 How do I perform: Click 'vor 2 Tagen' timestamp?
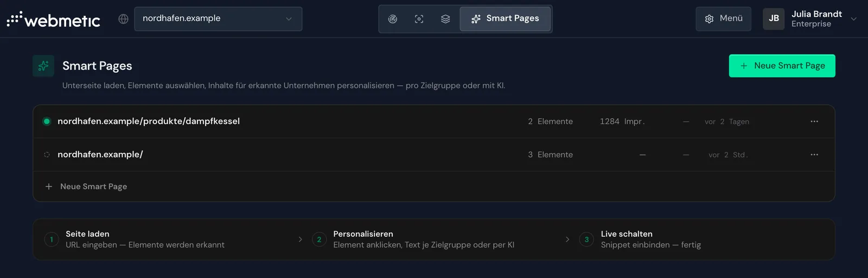(x=727, y=122)
